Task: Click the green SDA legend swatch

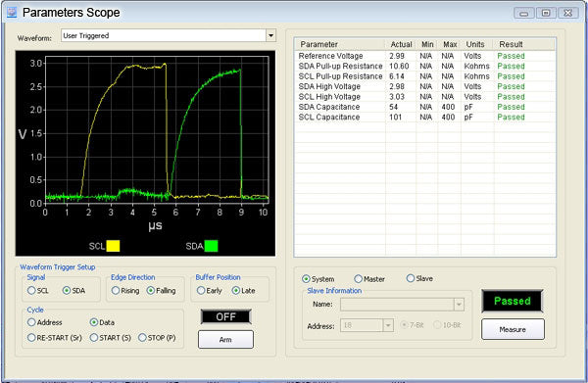Action: tap(211, 246)
